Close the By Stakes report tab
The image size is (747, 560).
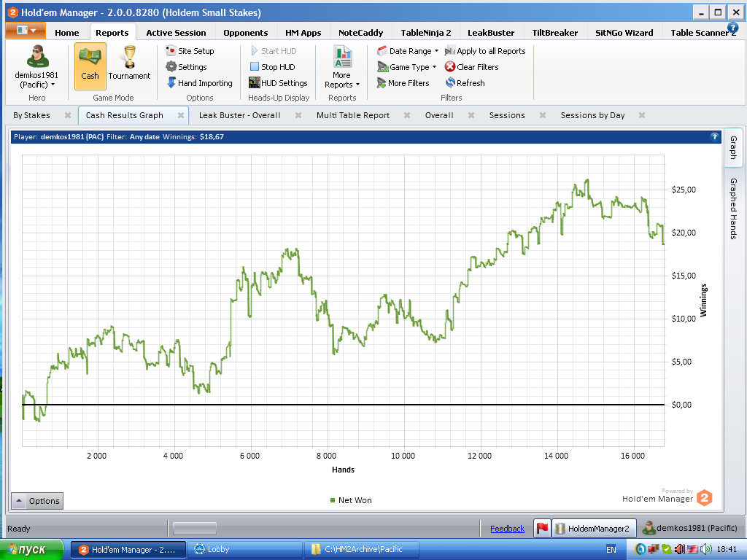[x=68, y=115]
